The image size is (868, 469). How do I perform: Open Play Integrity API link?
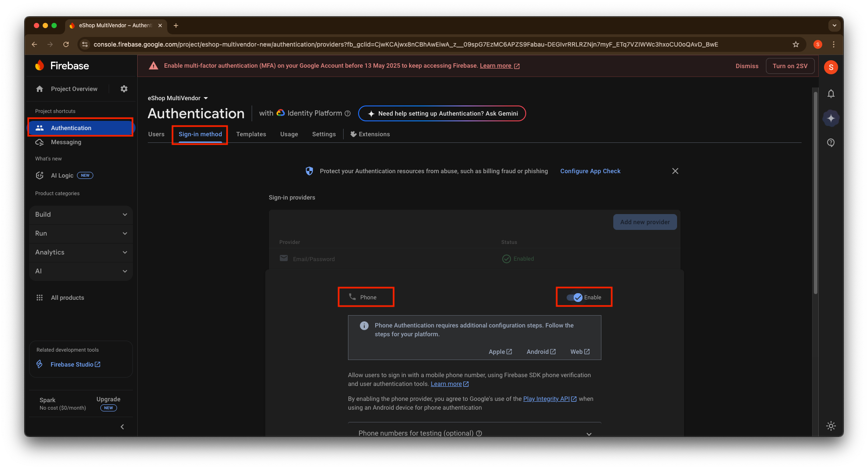tap(550, 399)
